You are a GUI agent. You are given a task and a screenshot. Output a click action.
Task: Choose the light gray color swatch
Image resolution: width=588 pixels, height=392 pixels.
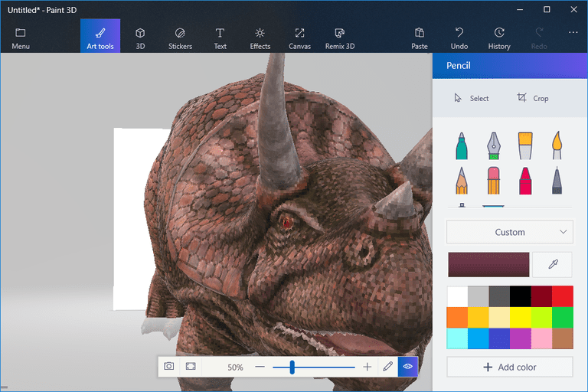478,296
